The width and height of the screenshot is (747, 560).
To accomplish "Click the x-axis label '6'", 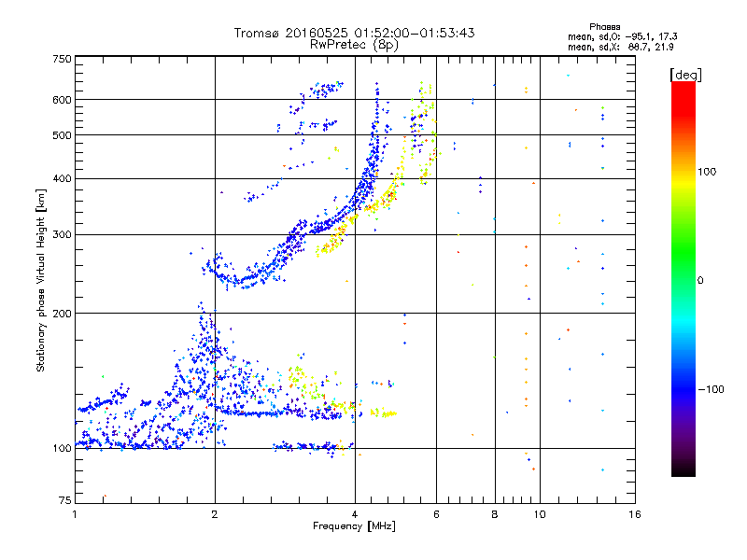I will pyautogui.click(x=436, y=514).
